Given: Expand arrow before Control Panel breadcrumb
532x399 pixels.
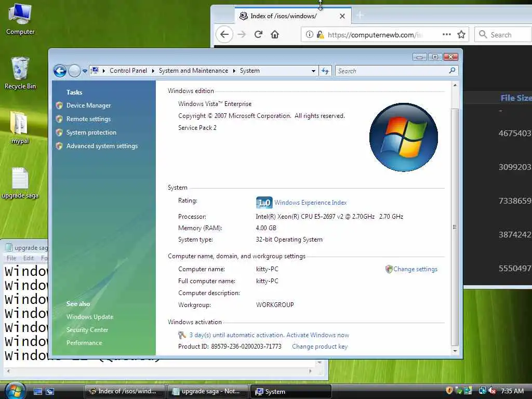Looking at the screenshot, I should pos(104,71).
